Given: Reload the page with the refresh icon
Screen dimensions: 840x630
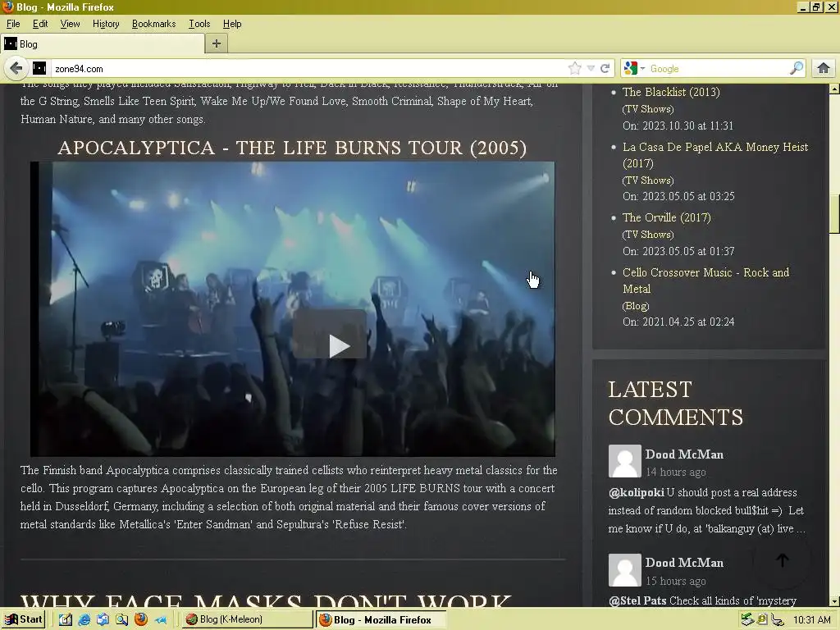Looking at the screenshot, I should click(605, 68).
